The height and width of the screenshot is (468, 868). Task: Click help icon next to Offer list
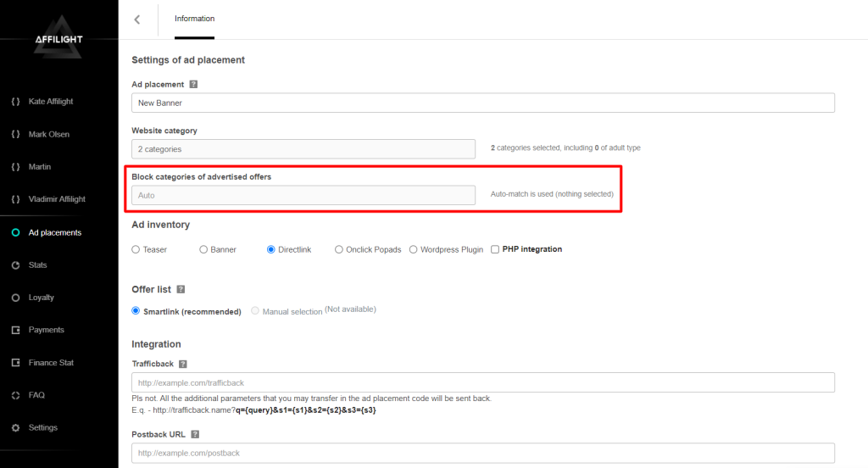[181, 290]
